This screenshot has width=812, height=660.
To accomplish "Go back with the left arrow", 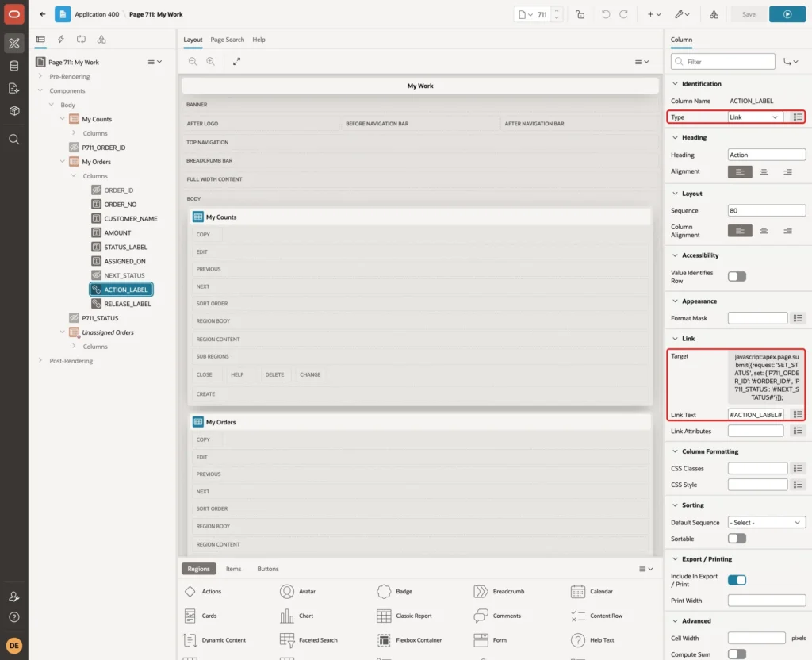I will 43,14.
